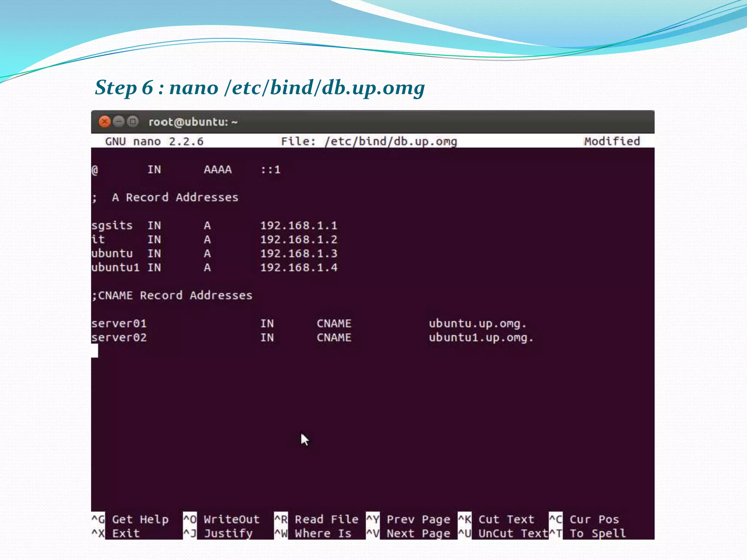Viewport: 747px width, 560px height.
Task: Minimize the terminal window
Action: [119, 121]
